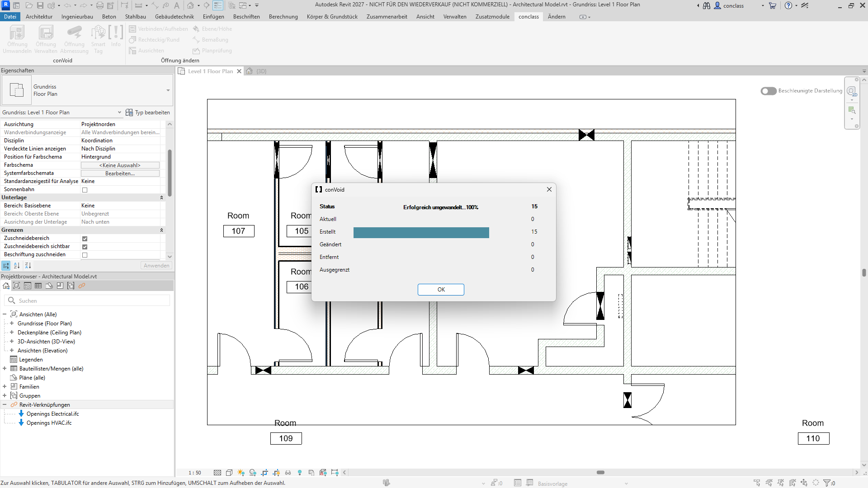The image size is (868, 488).
Task: Click the Suchen field in Projektbrowser
Action: pyautogui.click(x=87, y=300)
